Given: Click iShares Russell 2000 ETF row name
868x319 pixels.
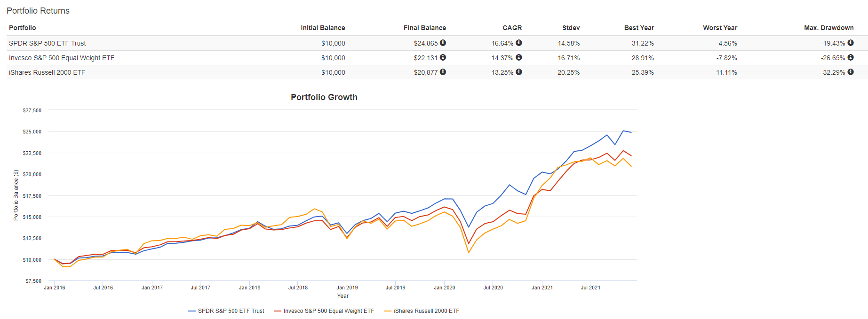Looking at the screenshot, I should click(47, 72).
